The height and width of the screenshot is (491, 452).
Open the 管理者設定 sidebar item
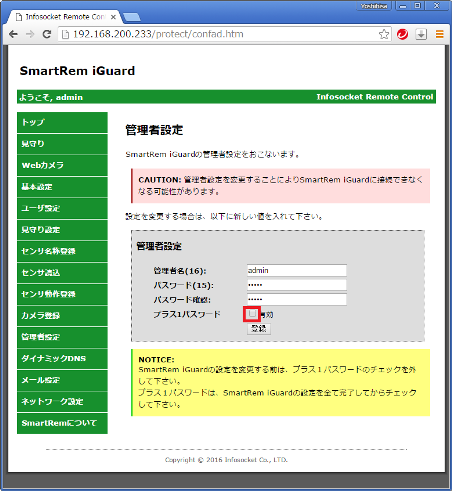pos(62,337)
